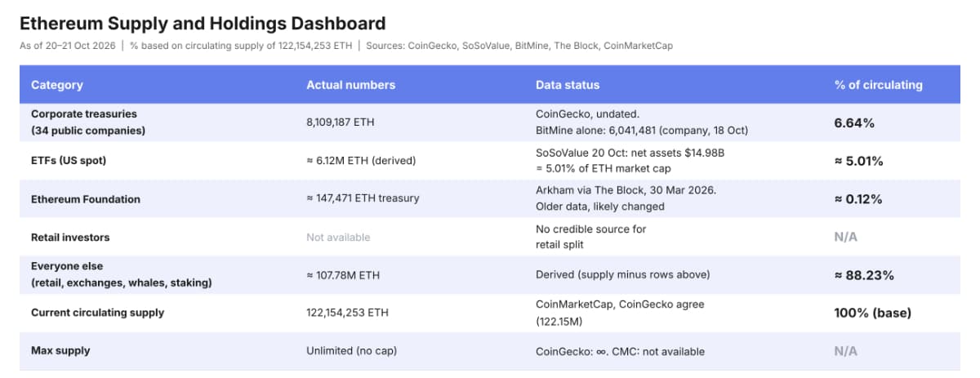The width and height of the screenshot is (980, 378).
Task: Click the '% of circulating' column header
Action: pyautogui.click(x=878, y=85)
